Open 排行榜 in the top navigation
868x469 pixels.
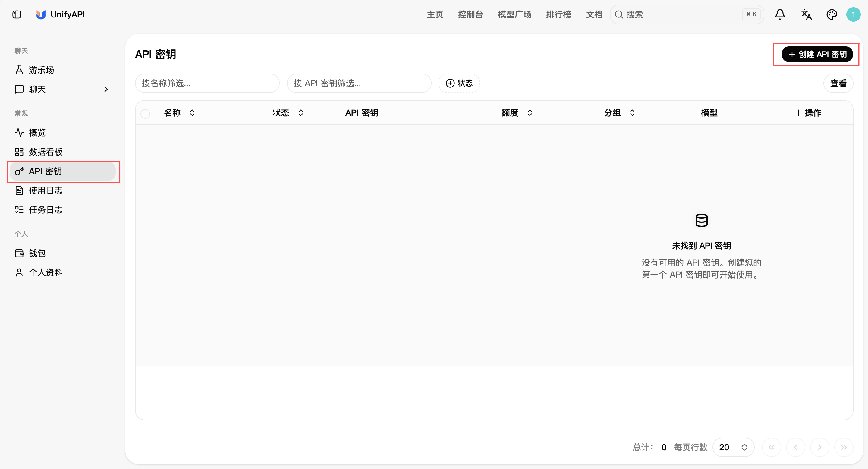558,14
